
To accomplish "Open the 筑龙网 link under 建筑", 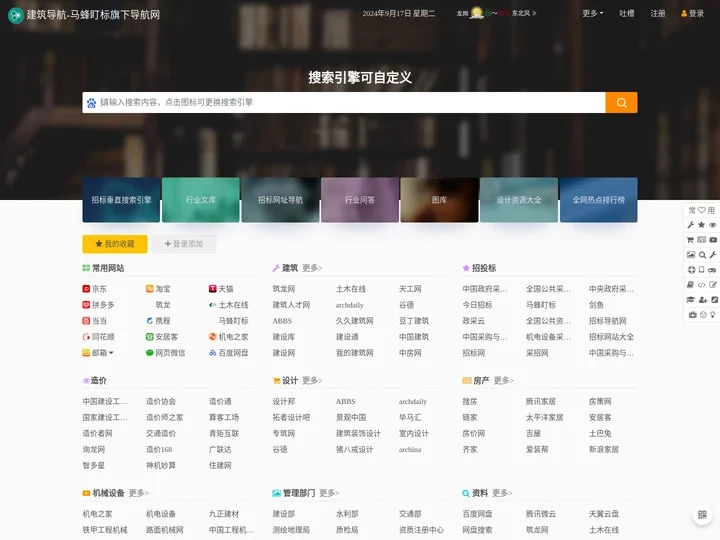I will (x=284, y=289).
